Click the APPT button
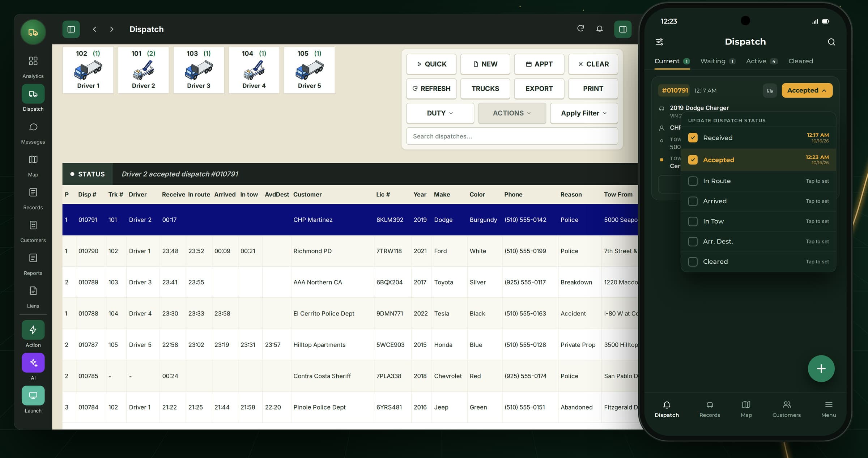This screenshot has height=458, width=868. point(539,64)
